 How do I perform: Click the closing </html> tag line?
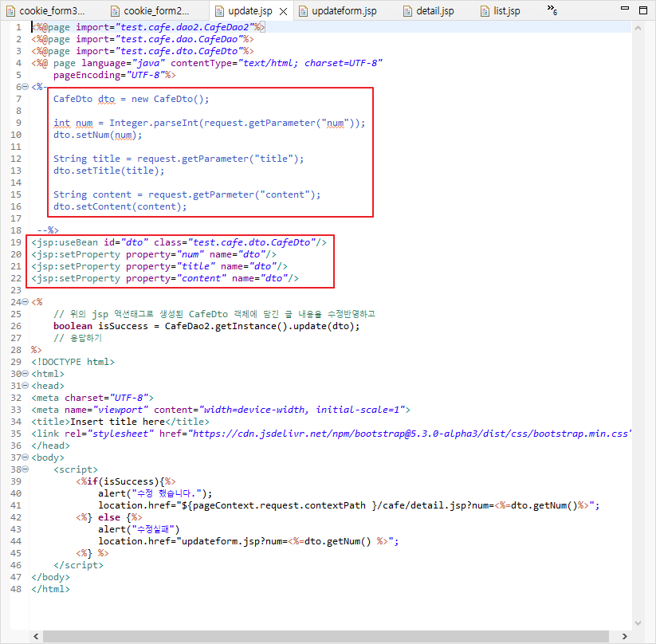coord(50,589)
